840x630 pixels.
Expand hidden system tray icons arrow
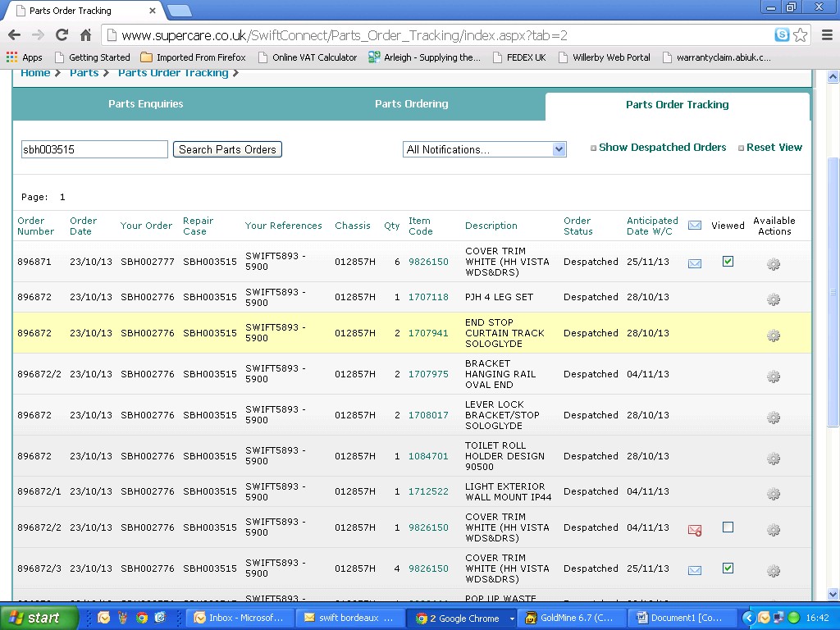748,619
